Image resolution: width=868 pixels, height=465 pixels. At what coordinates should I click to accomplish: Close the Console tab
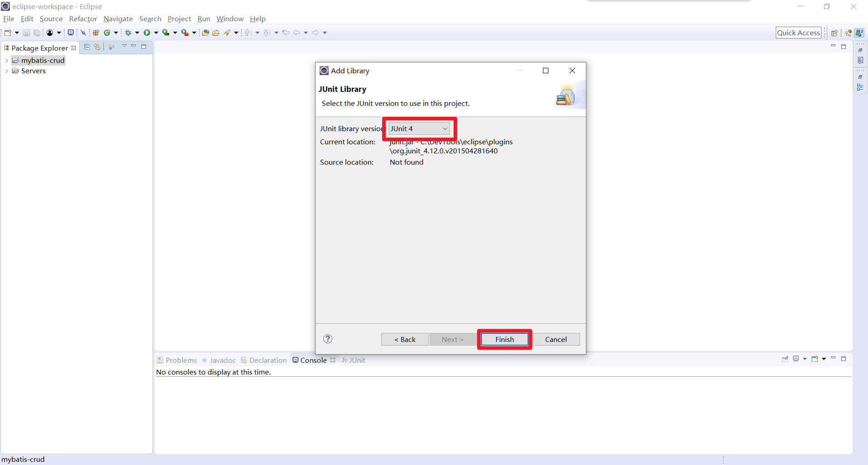(333, 360)
